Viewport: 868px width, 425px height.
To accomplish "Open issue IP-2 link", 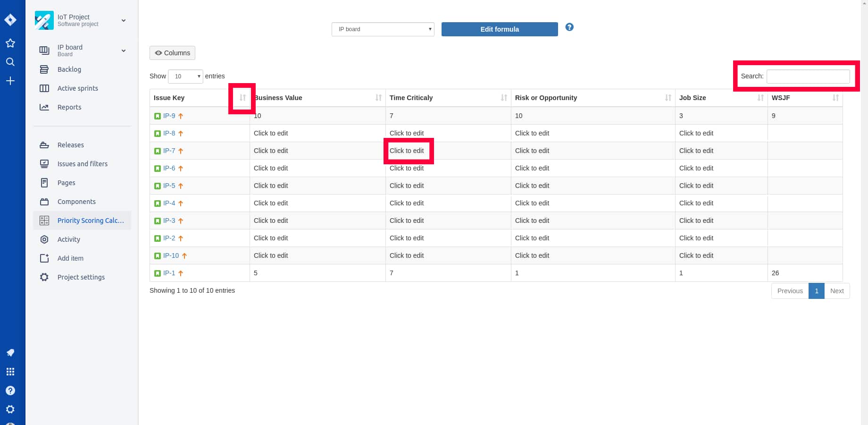I will click(169, 238).
